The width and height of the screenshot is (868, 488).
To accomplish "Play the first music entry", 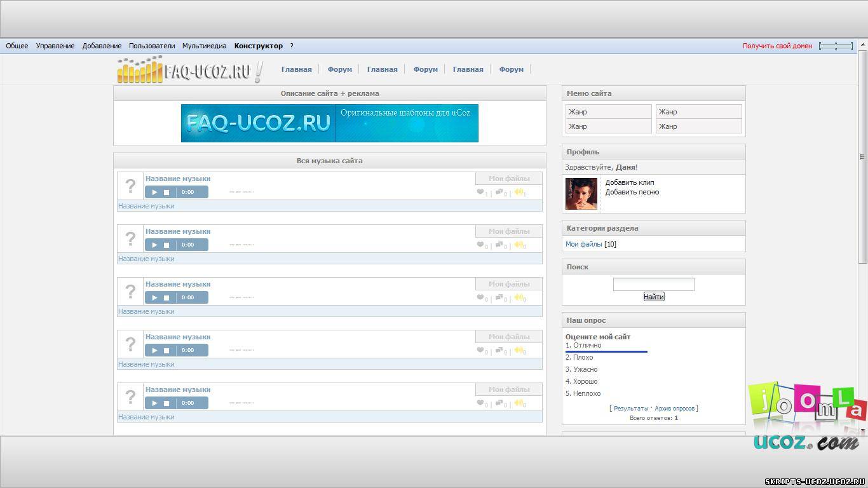I will point(154,192).
